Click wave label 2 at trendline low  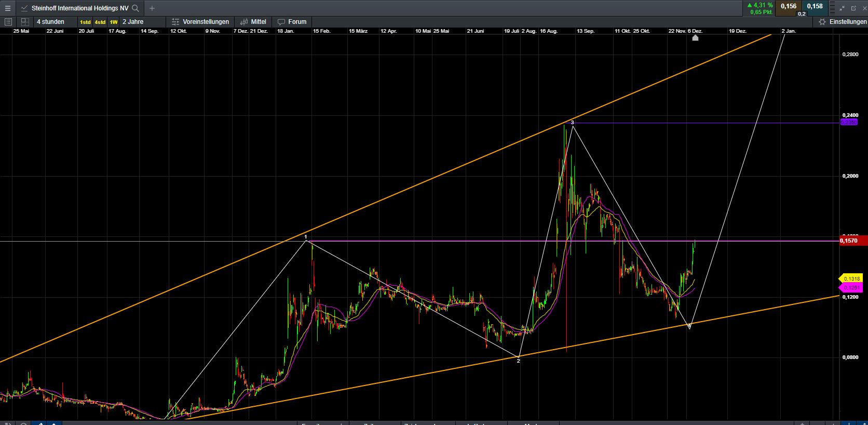tap(518, 361)
